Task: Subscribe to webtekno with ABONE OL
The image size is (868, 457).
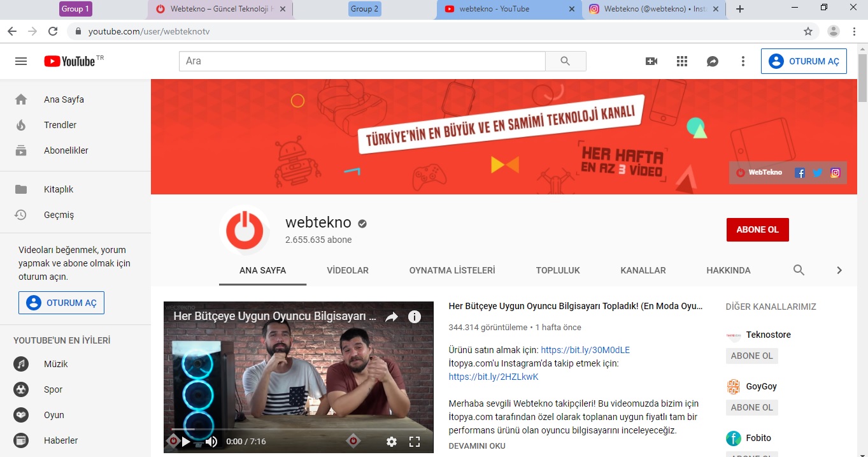Action: [x=758, y=229]
